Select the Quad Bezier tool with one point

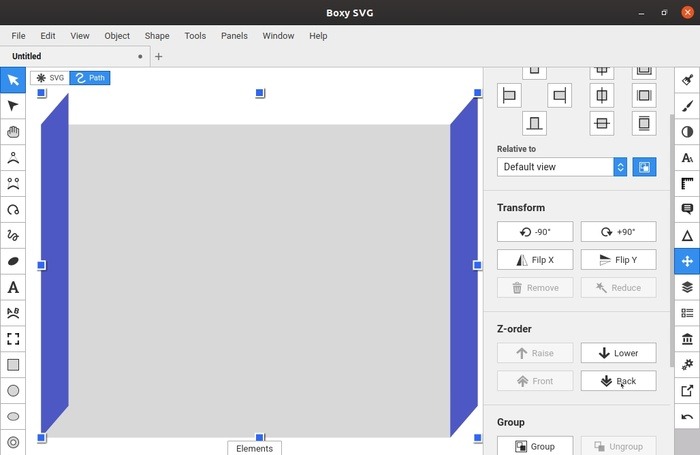pyautogui.click(x=13, y=158)
